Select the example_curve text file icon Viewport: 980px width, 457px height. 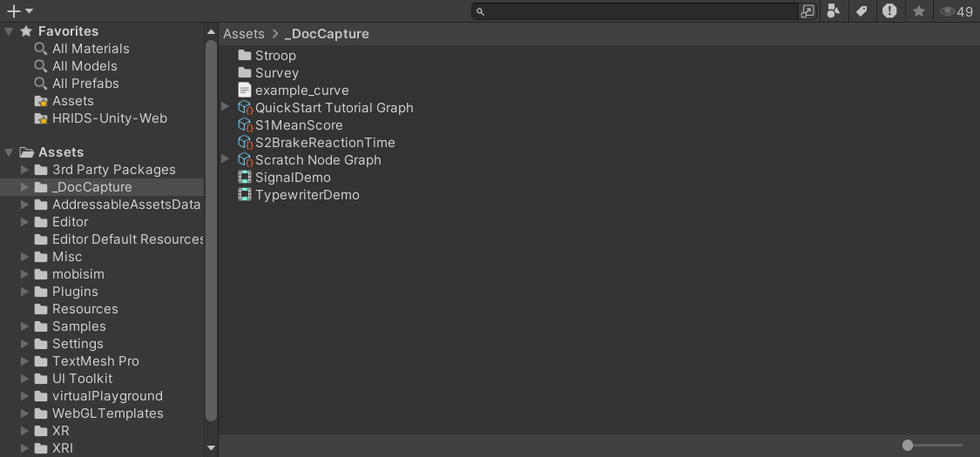click(245, 91)
